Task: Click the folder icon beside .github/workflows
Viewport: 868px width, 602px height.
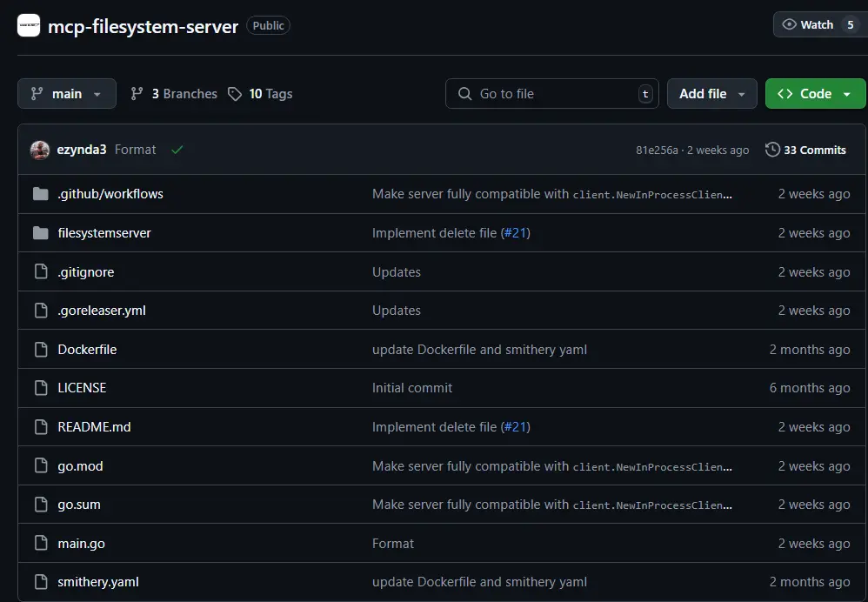Action: (x=41, y=193)
